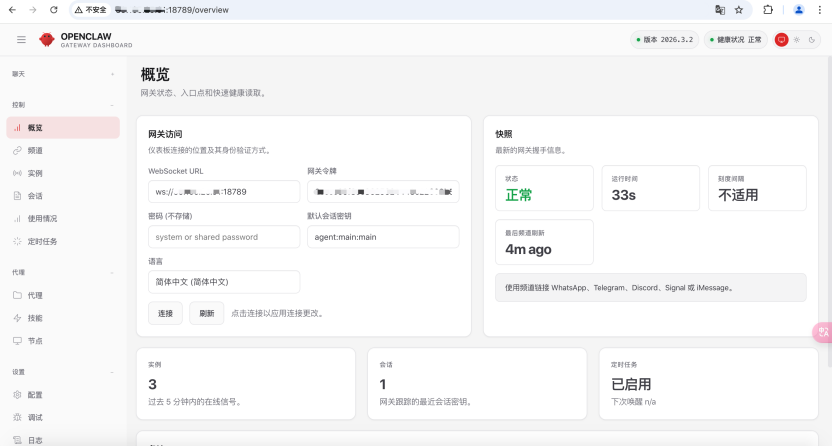This screenshot has height=446, width=832.
Task: Click the 刻度间隔 不适用 card
Action: pos(757,188)
